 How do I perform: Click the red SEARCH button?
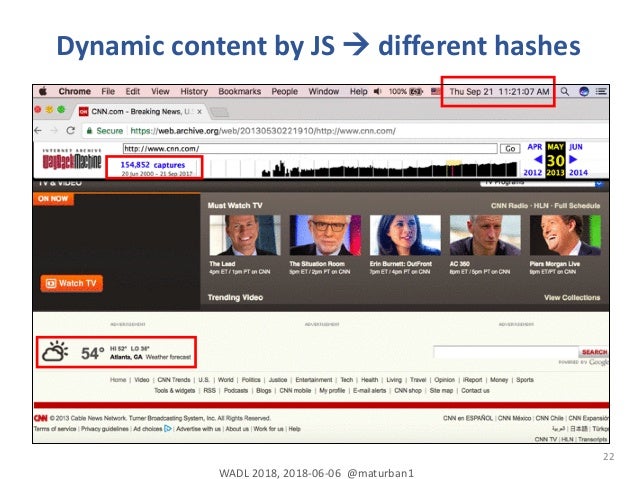point(594,352)
